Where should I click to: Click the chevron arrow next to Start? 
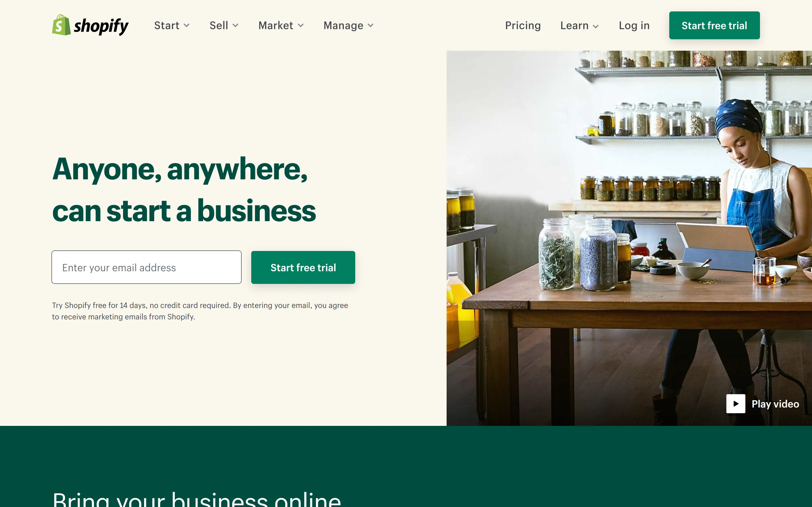tap(187, 25)
